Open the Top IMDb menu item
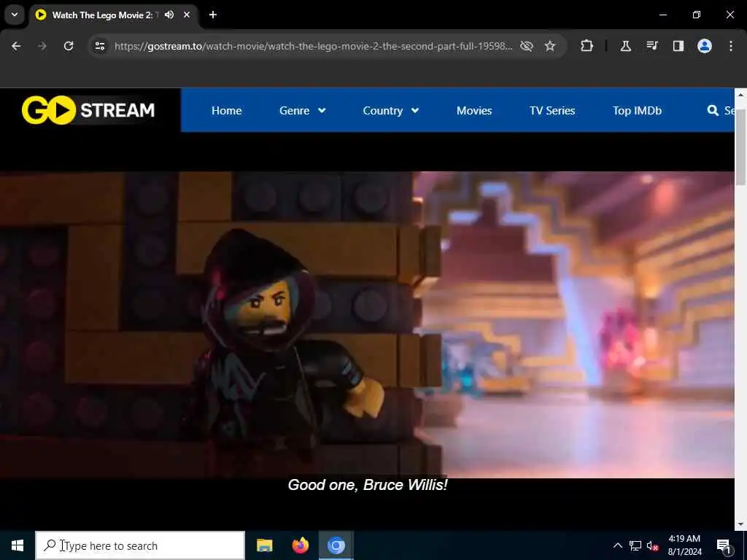The width and height of the screenshot is (747, 560). [637, 111]
